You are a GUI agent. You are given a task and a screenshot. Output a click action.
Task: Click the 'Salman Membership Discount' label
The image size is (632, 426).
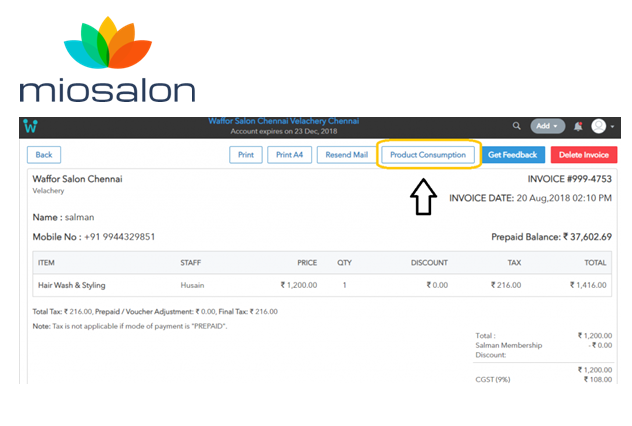509,350
